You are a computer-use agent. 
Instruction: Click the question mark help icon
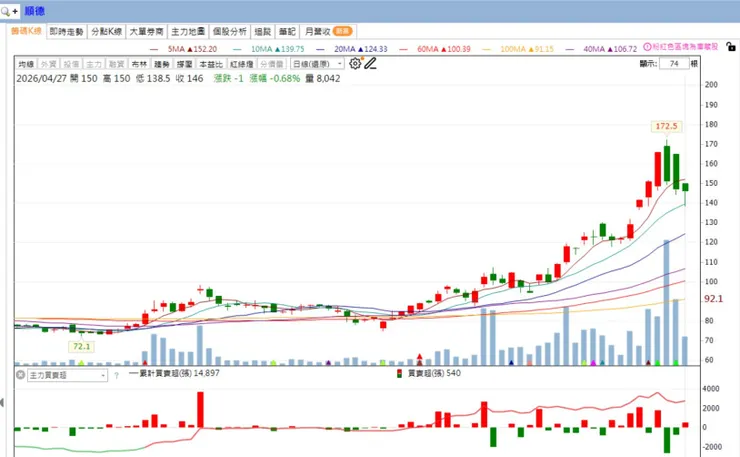tap(117, 376)
